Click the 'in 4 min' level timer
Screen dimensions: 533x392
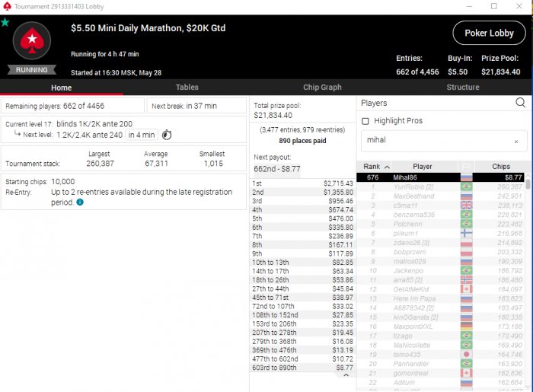click(142, 135)
